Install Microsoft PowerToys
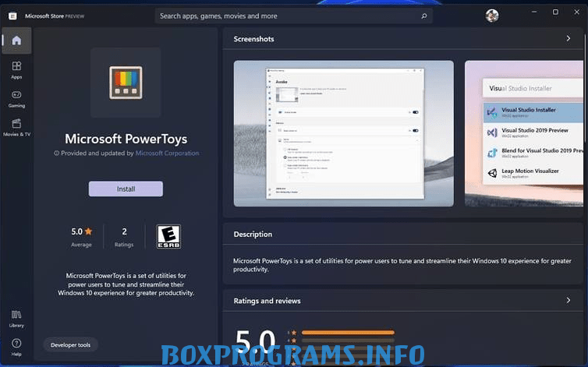588x367 pixels. [126, 189]
